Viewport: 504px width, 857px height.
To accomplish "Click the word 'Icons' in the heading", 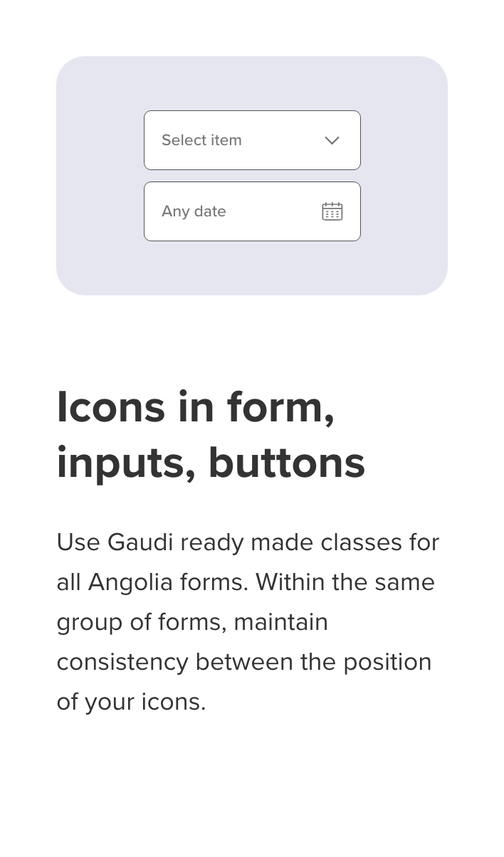I will 111,407.
